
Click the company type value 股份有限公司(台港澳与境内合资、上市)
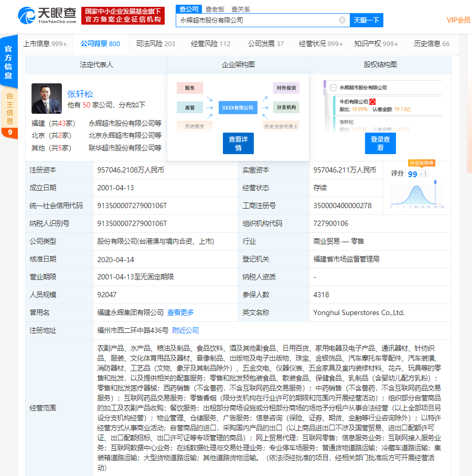click(156, 241)
